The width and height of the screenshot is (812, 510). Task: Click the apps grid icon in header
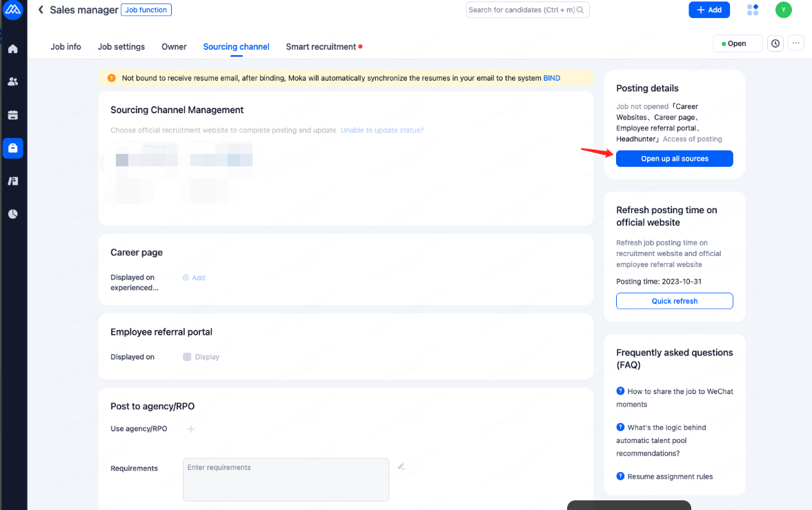[753, 10]
